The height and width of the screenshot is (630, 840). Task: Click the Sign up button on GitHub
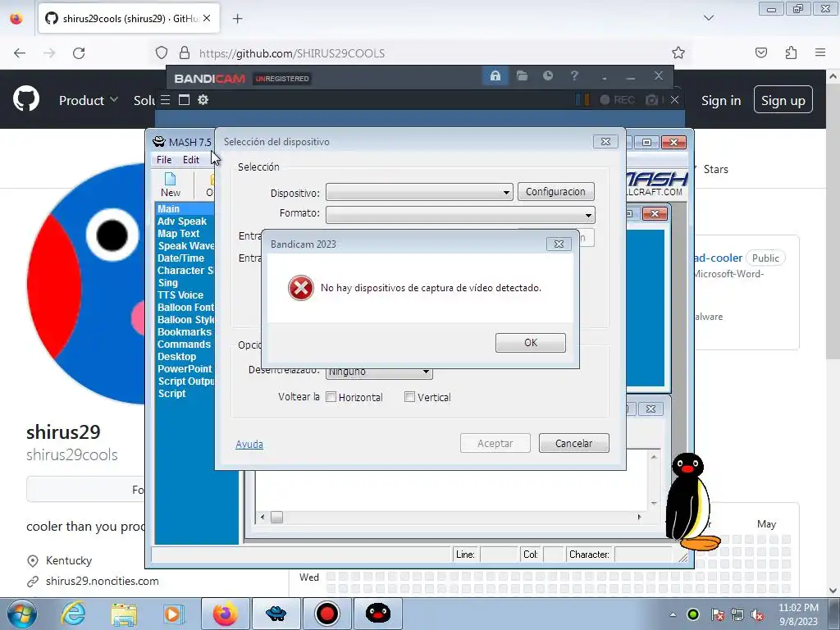click(783, 99)
